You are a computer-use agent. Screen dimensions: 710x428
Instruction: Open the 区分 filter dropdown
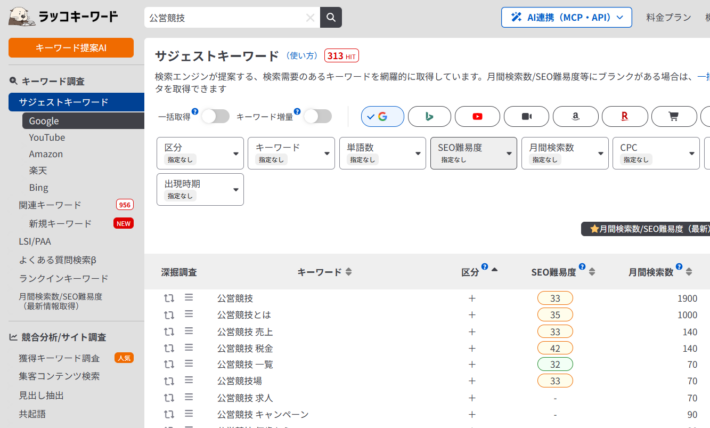[x=200, y=154]
